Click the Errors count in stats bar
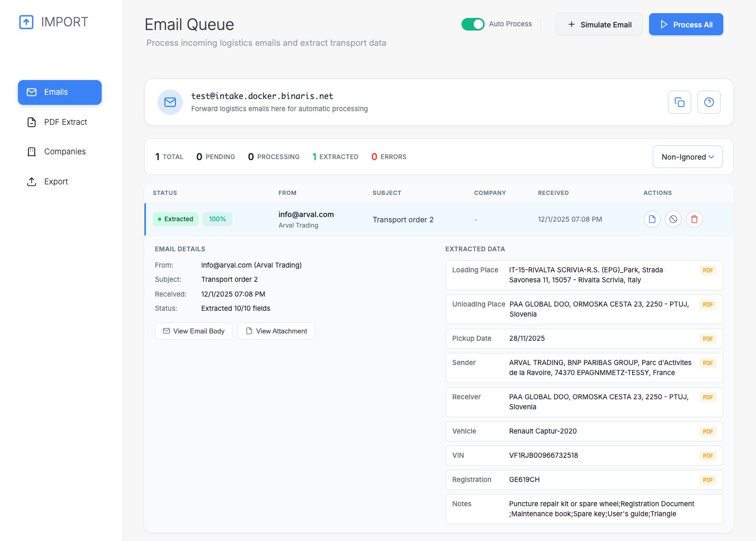Viewport: 756px width, 541px height. [x=389, y=157]
